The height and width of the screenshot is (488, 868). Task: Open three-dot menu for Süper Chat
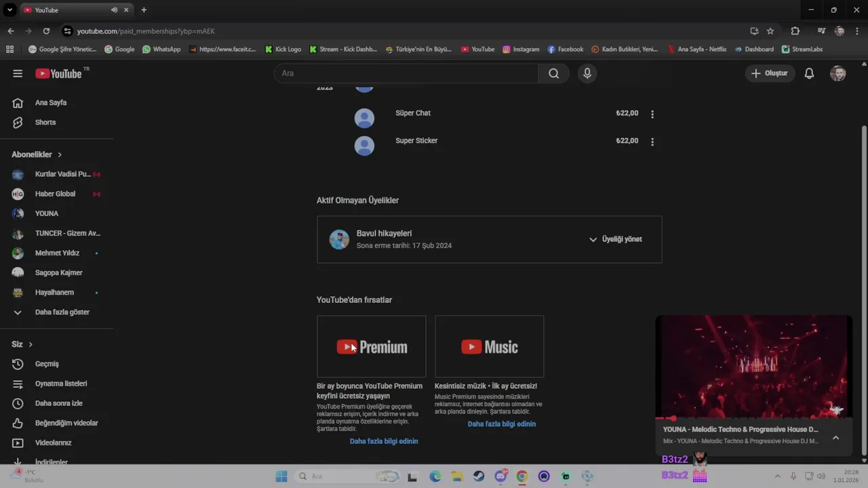652,115
